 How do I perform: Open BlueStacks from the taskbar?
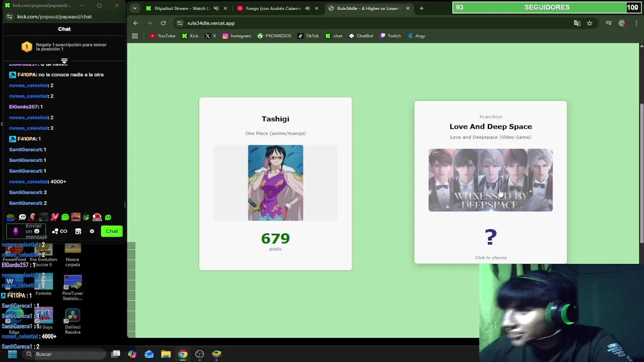(216, 354)
